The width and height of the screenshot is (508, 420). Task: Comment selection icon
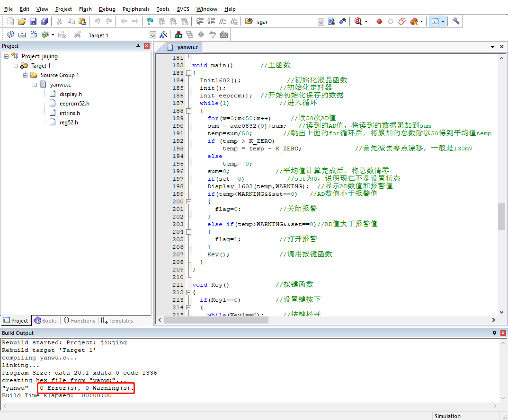[223, 22]
